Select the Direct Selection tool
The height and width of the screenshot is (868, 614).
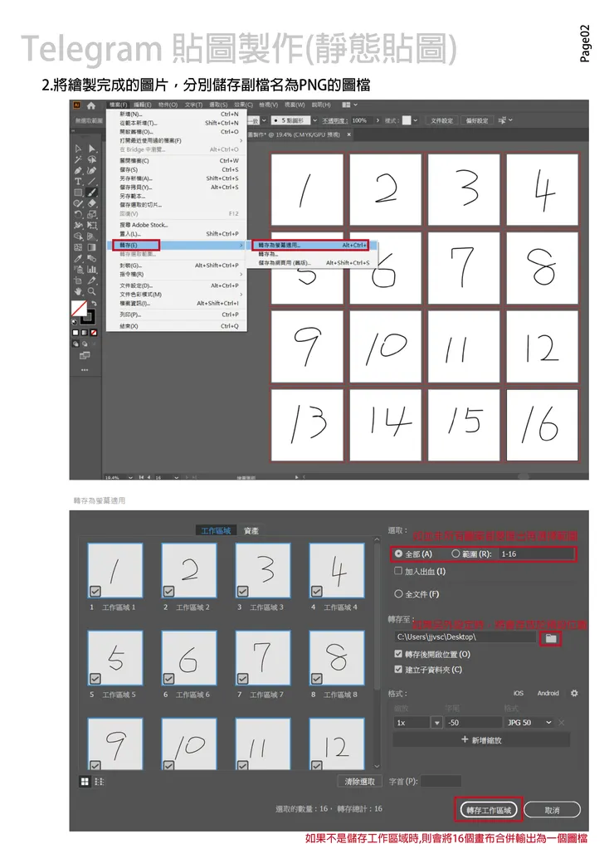pos(91,149)
